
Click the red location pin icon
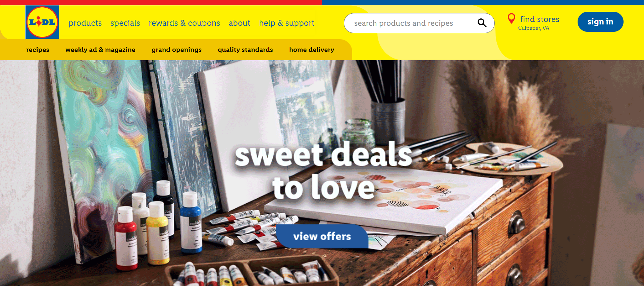511,18
